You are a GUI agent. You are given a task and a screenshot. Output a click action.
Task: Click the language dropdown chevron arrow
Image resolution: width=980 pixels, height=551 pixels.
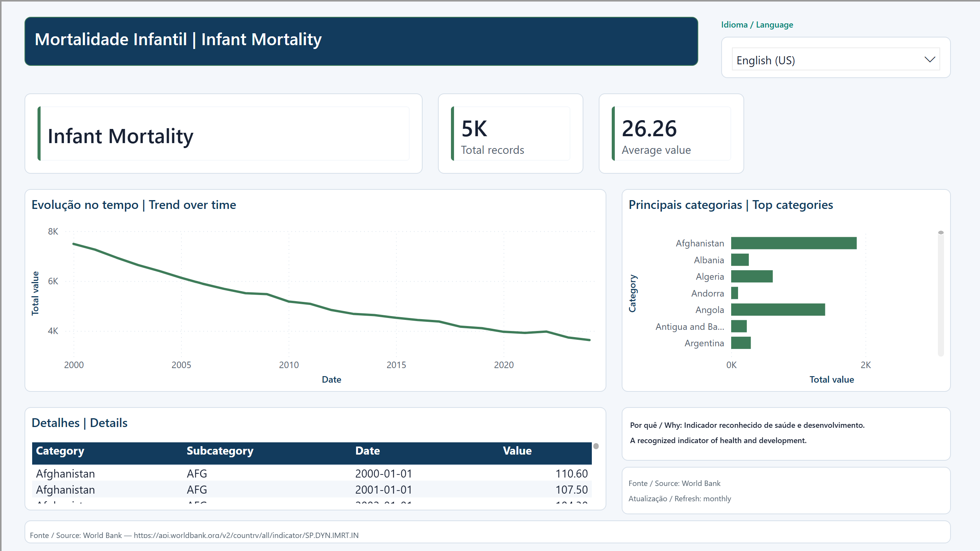click(929, 60)
